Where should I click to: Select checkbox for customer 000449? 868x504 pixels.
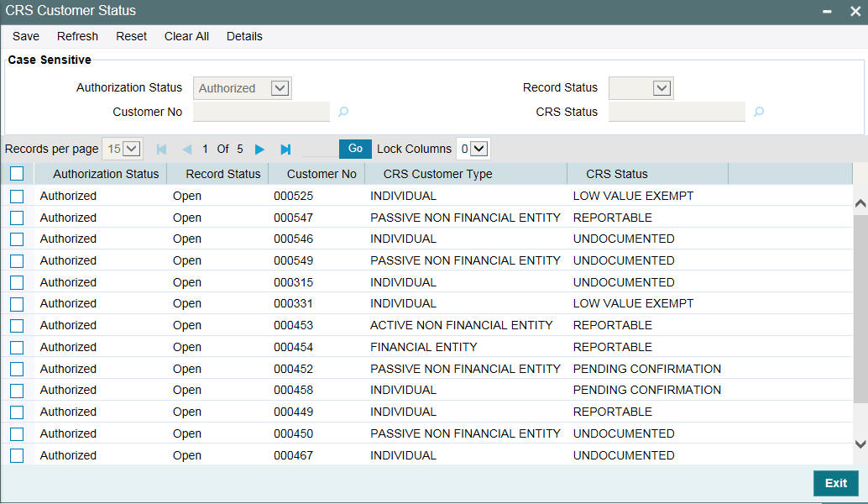[17, 412]
